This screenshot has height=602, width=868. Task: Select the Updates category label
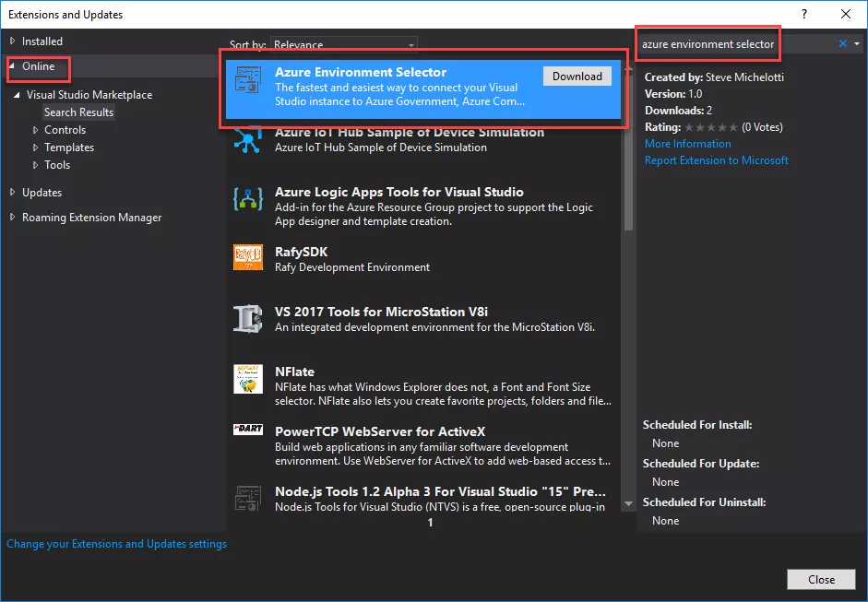(42, 192)
